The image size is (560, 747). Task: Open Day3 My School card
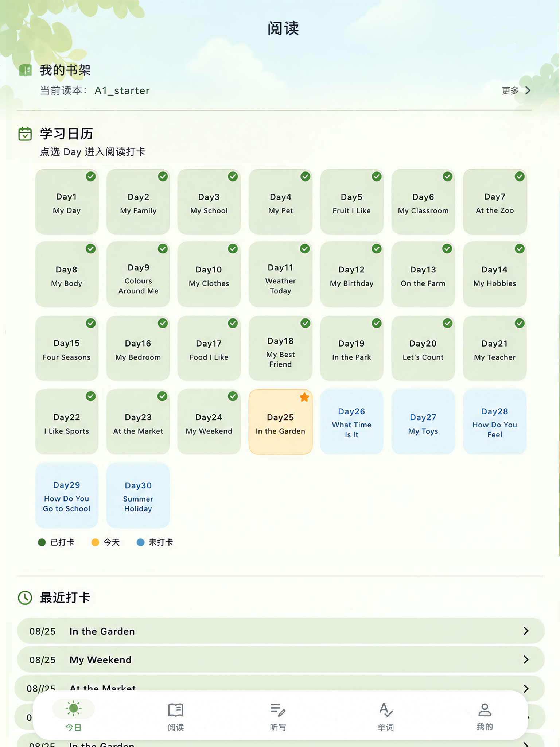click(209, 202)
